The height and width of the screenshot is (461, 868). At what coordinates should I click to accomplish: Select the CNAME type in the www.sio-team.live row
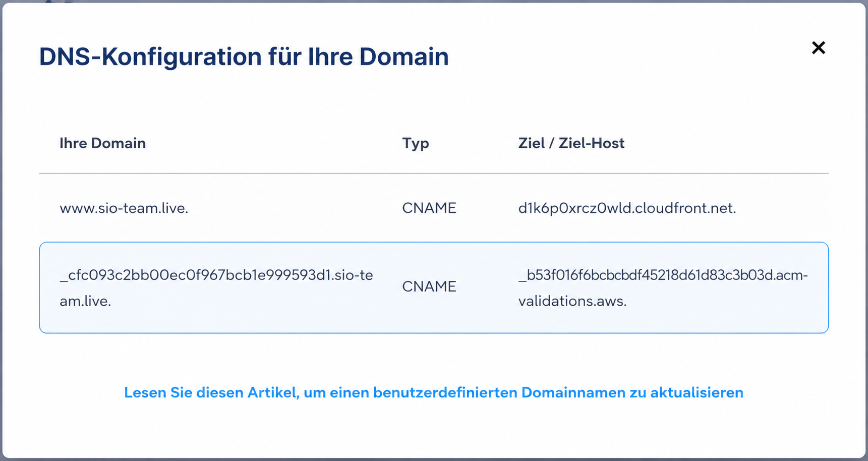[x=429, y=208]
